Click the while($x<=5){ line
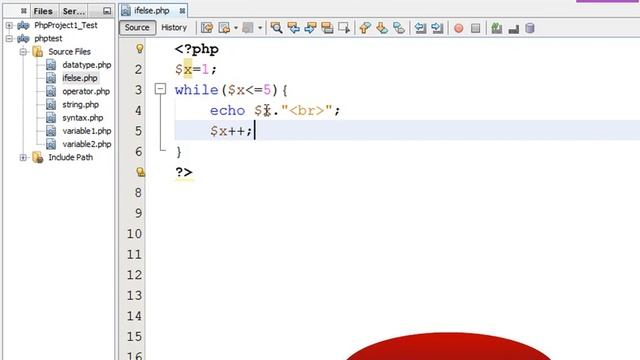This screenshot has height=360, width=640. pos(231,90)
